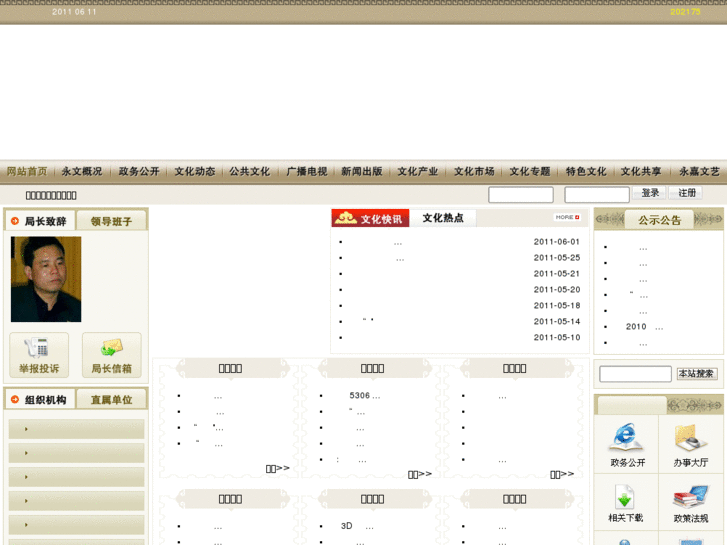Focus the password field beside 登录

click(597, 194)
